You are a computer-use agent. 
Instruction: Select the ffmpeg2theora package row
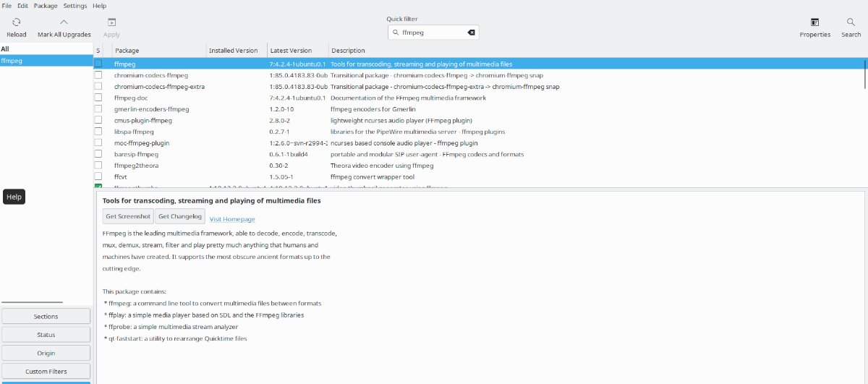pos(480,166)
